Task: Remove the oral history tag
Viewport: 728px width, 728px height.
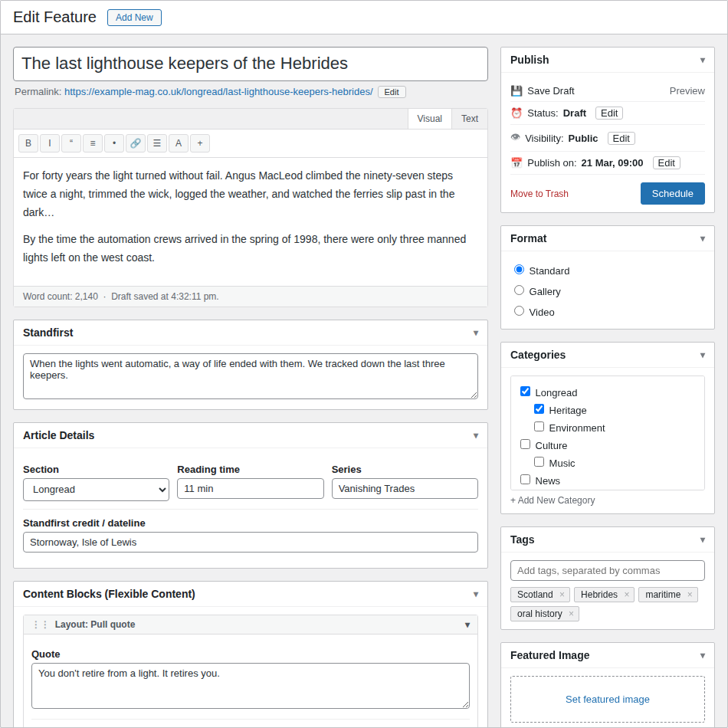Action: tap(571, 614)
